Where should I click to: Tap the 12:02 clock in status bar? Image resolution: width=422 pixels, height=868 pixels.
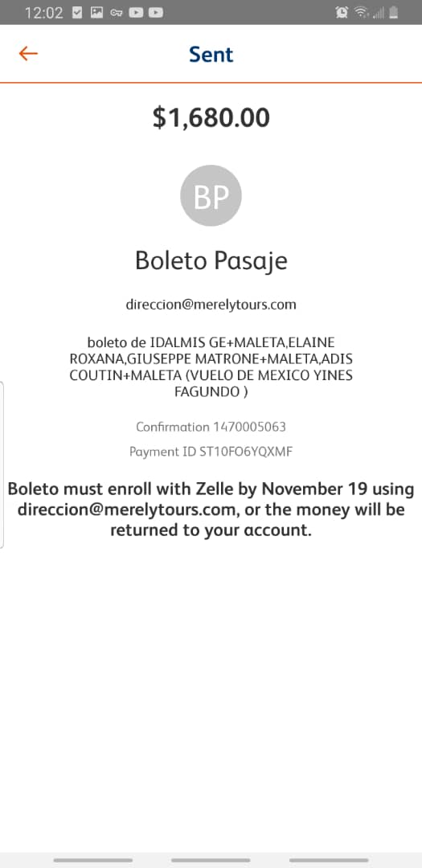coord(43,13)
